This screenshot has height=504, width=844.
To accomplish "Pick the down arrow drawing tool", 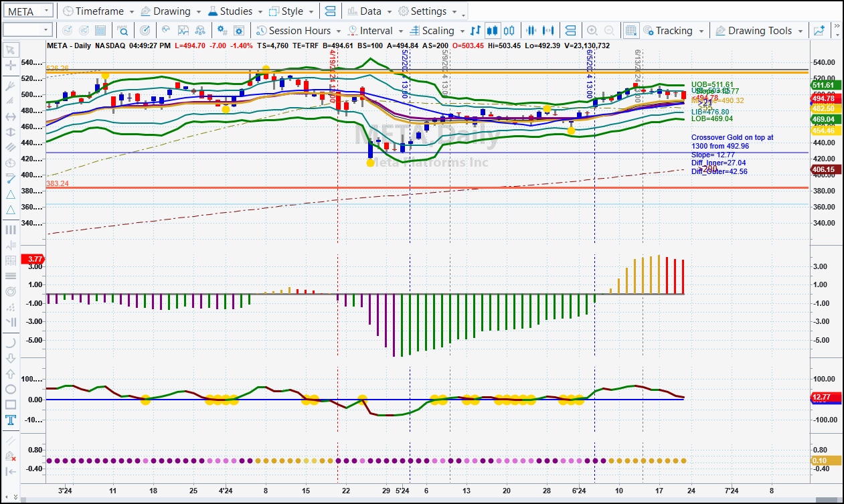I will point(11,358).
